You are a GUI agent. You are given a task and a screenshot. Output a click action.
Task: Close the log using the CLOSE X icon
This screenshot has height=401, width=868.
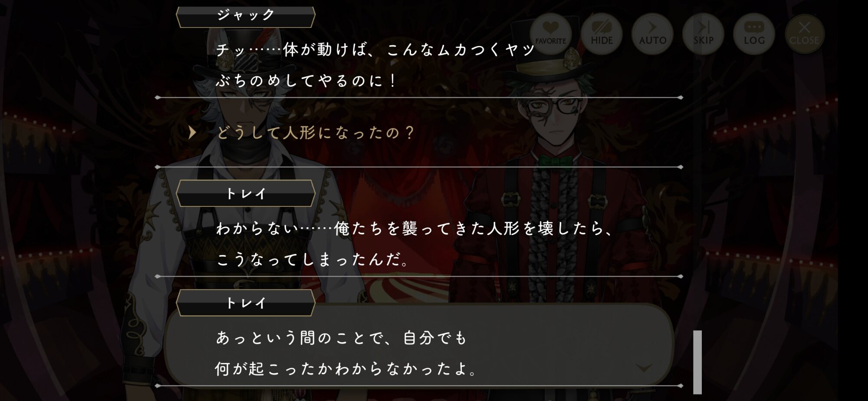[804, 34]
